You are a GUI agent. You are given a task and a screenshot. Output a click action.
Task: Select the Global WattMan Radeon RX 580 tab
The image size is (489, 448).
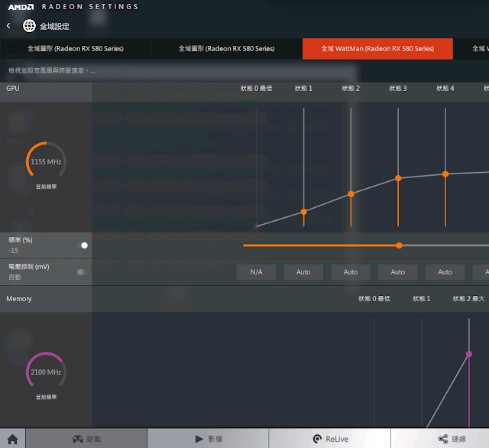(x=377, y=49)
